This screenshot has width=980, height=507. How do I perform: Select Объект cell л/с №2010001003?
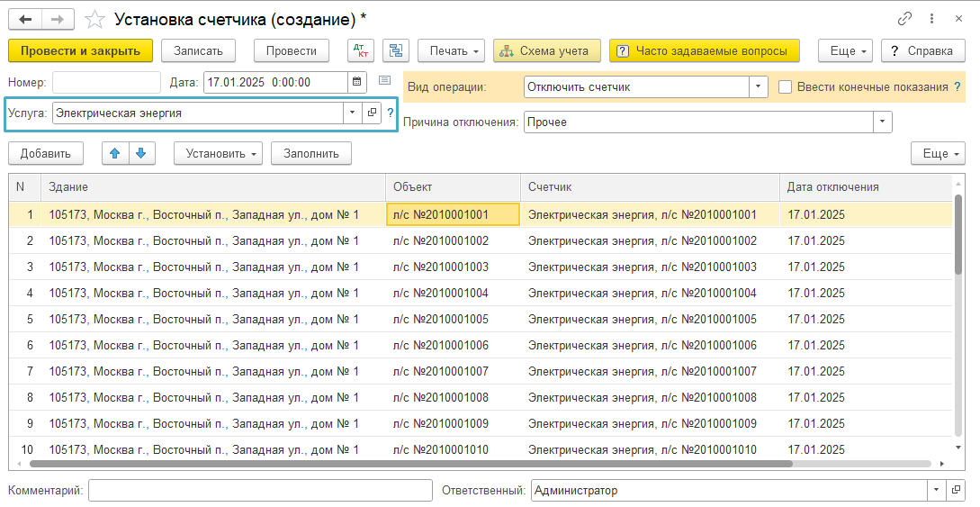(x=454, y=267)
